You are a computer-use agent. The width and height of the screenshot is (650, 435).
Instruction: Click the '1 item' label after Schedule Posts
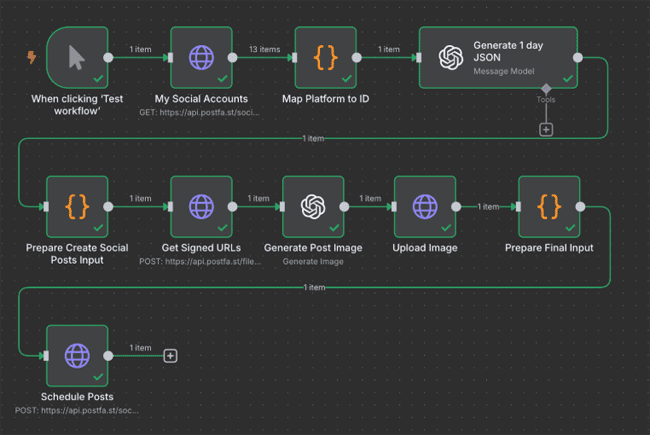[x=140, y=348]
